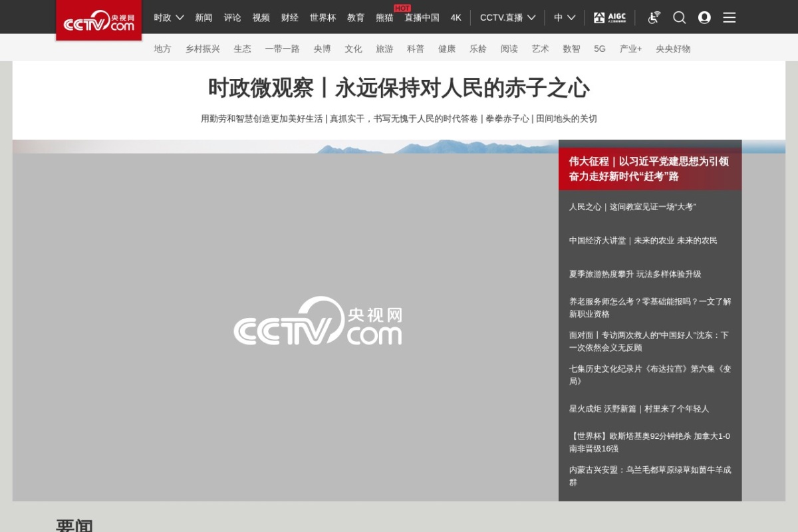Image resolution: width=798 pixels, height=532 pixels.
Task: Open accessibility mode wheelchair icon
Action: (x=654, y=17)
